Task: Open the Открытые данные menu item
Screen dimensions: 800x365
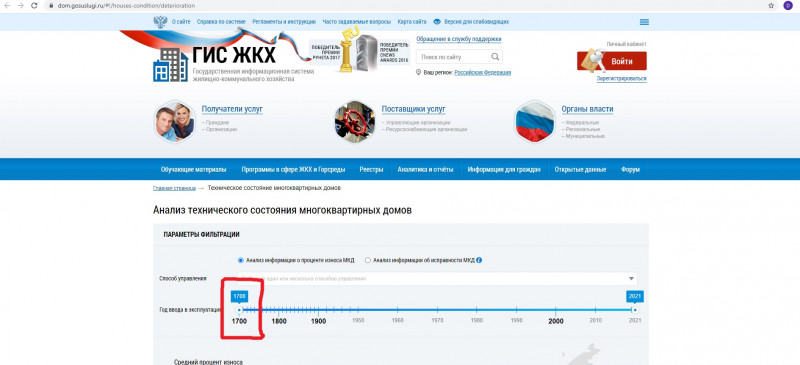Action: [580, 169]
